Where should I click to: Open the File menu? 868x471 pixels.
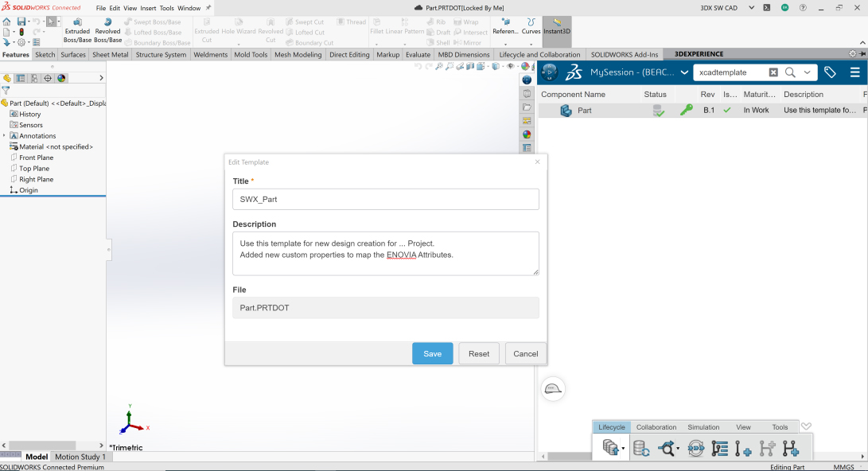tap(101, 8)
